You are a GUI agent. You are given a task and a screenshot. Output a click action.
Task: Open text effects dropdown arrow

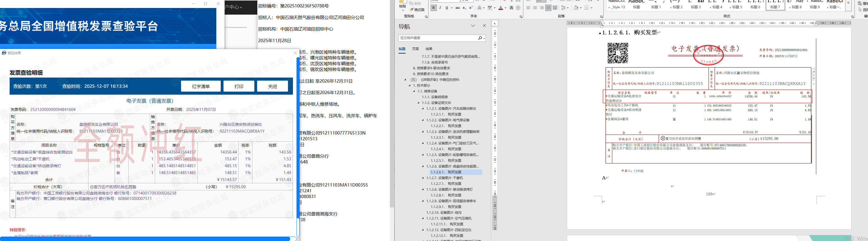tap(484, 8)
